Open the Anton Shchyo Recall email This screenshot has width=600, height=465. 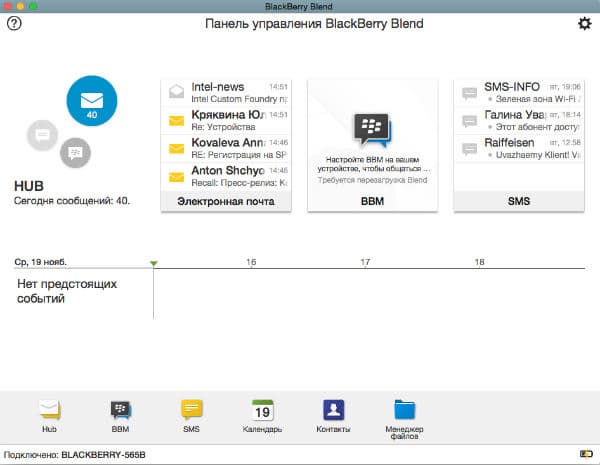(x=226, y=176)
